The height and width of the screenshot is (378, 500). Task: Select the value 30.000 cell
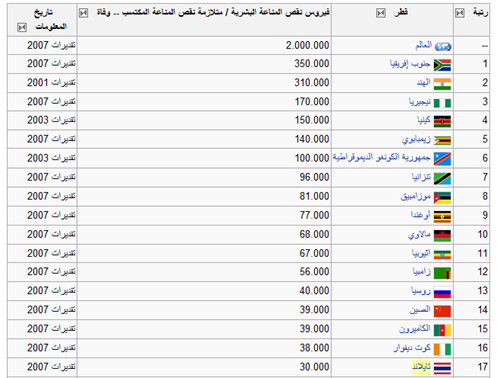[314, 367]
